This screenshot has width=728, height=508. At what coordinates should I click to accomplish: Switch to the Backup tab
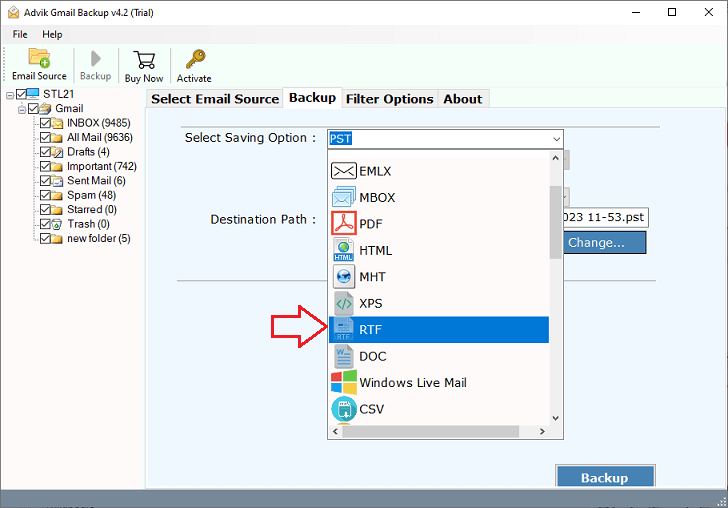click(x=312, y=98)
